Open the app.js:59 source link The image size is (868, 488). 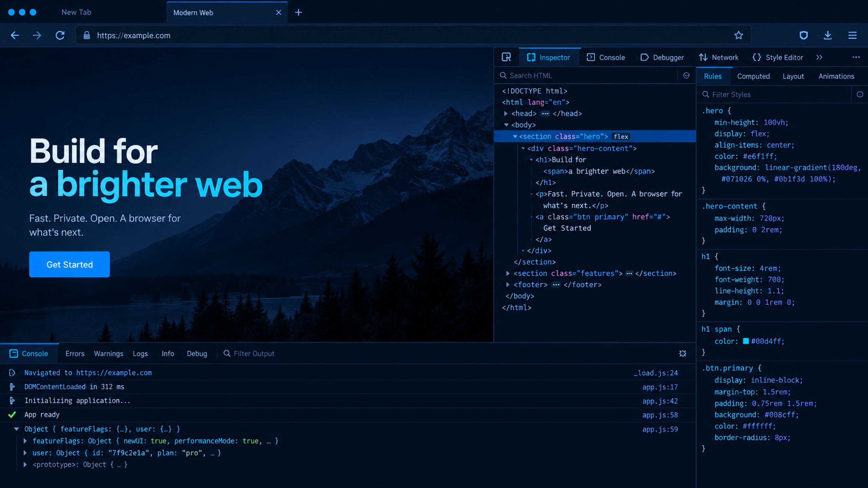(660, 429)
